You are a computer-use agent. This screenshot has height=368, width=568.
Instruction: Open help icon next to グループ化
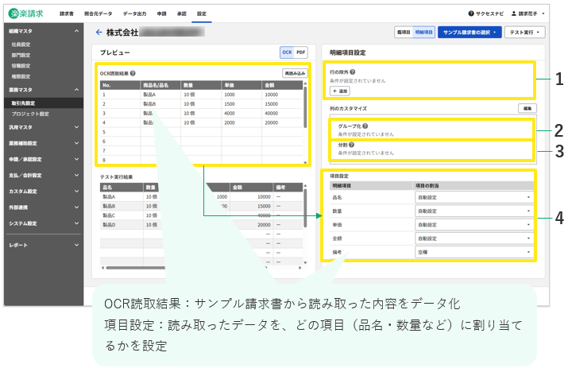click(x=365, y=126)
